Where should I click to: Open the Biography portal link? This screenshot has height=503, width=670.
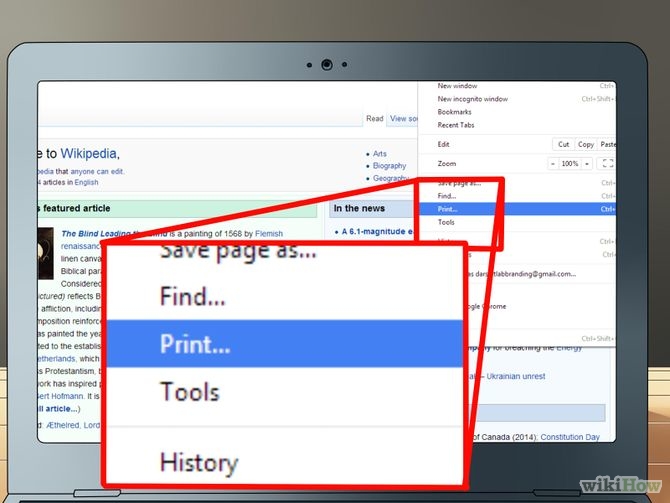point(389,165)
